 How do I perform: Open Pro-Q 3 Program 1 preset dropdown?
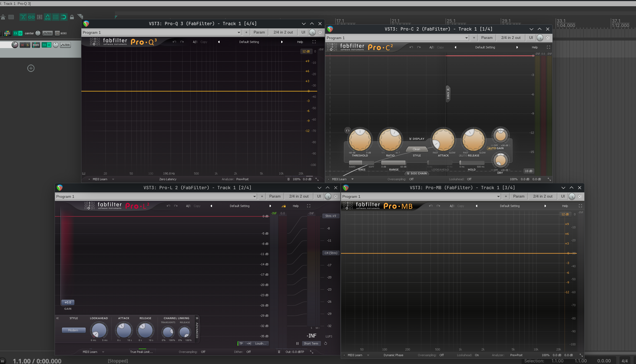tap(161, 32)
